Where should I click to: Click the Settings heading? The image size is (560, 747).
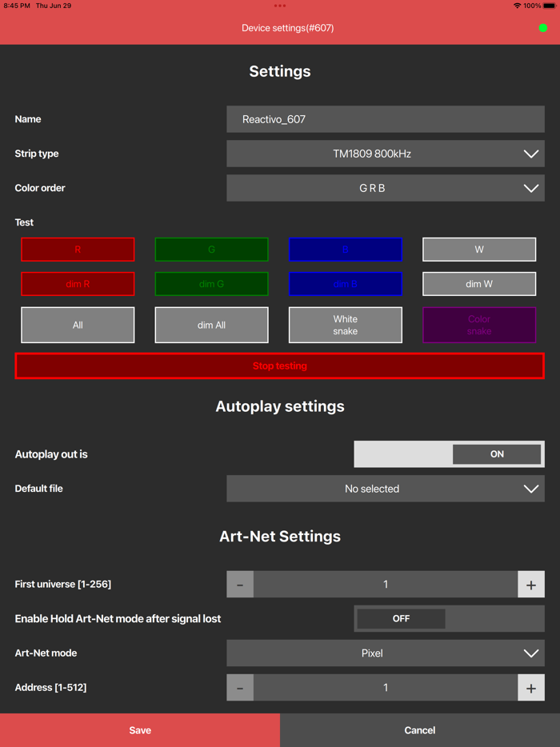point(280,71)
